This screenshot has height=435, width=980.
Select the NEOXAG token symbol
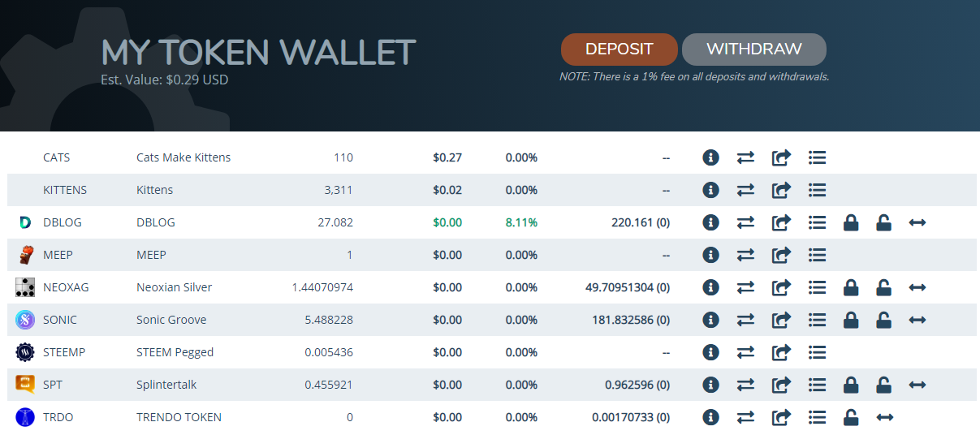coord(64,287)
